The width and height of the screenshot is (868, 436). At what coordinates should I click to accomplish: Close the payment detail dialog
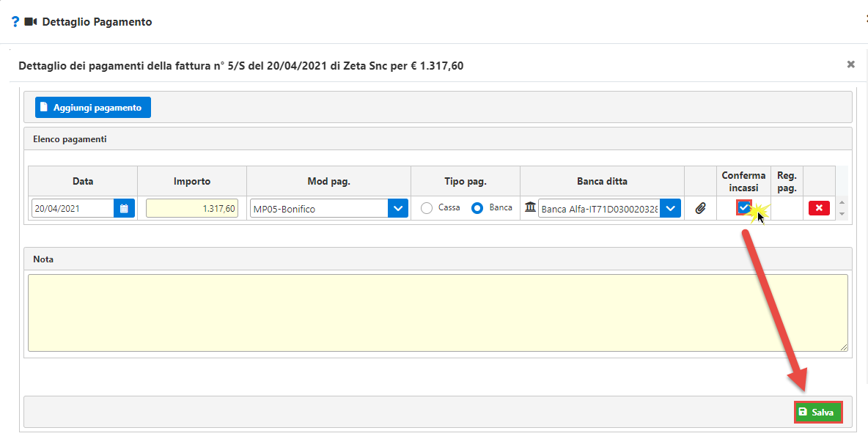click(x=850, y=64)
